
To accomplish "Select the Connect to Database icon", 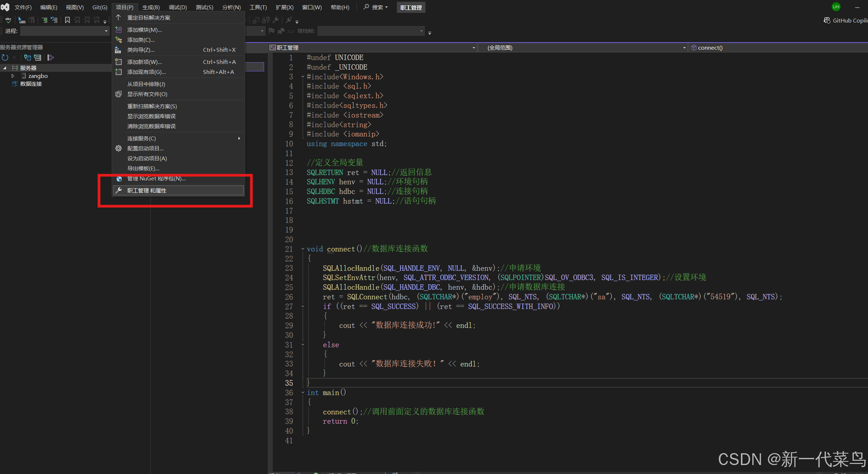I will point(28,57).
